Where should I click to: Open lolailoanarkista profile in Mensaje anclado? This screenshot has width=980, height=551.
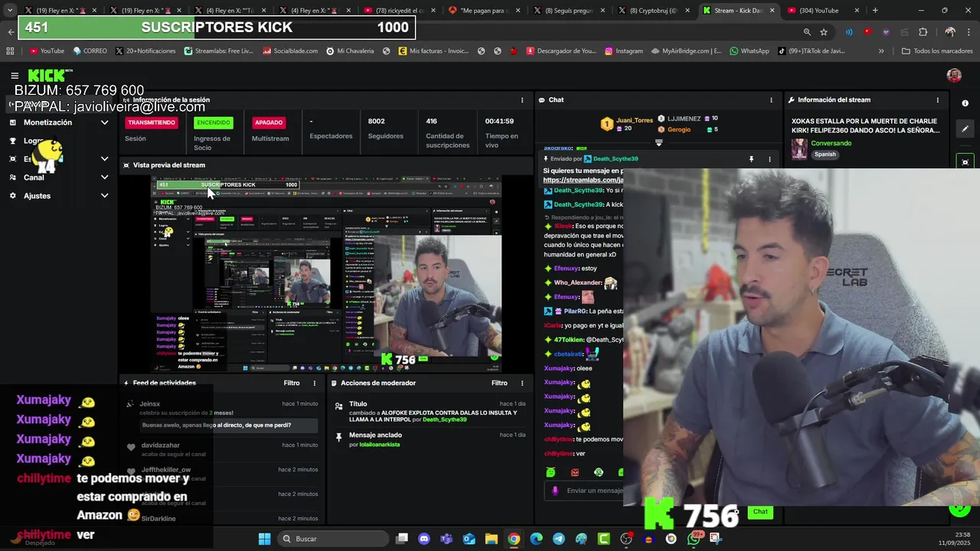point(379,445)
